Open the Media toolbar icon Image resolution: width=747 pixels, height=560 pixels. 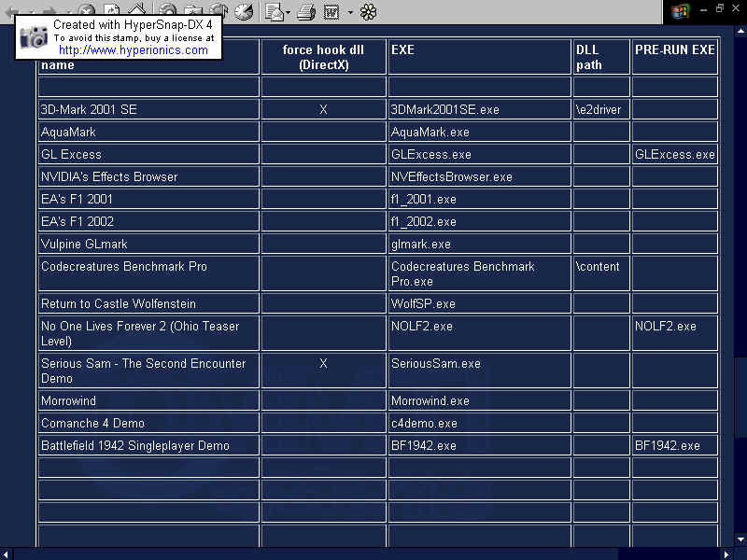point(218,10)
